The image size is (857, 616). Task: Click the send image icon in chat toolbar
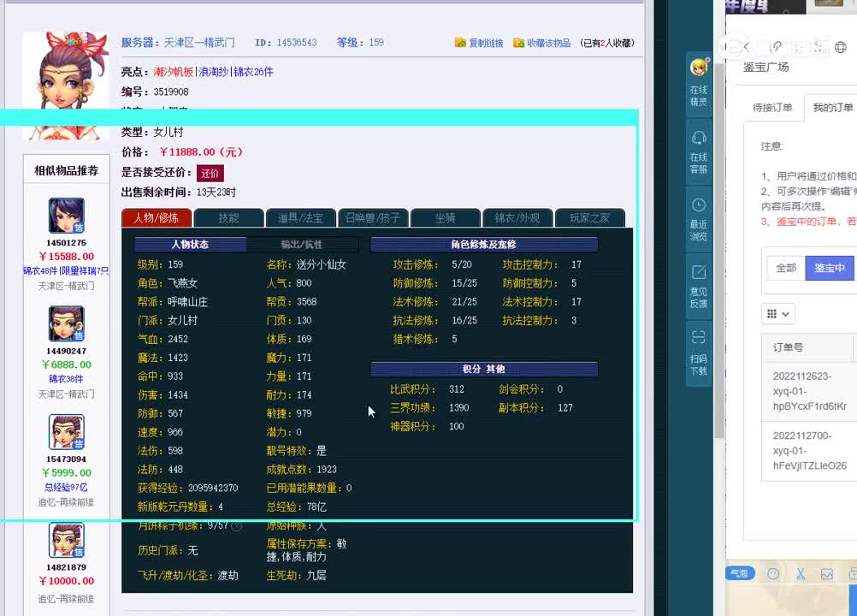[827, 574]
